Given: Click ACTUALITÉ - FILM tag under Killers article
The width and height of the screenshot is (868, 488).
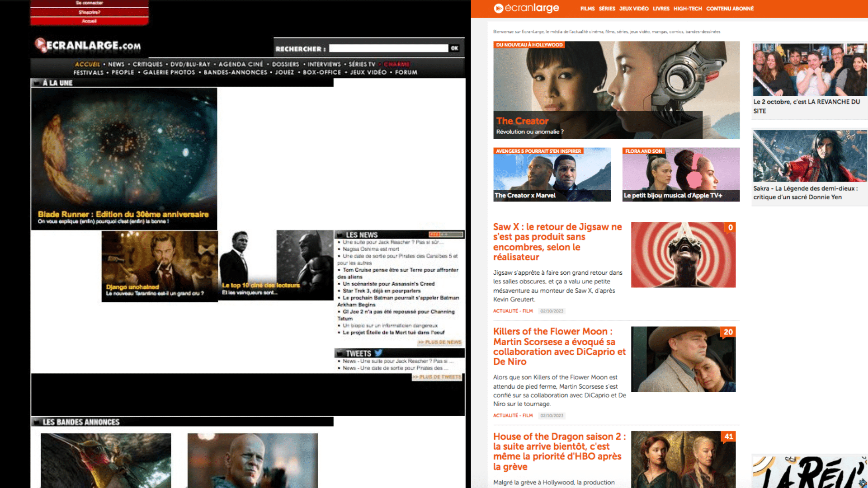Looking at the screenshot, I should (x=513, y=416).
